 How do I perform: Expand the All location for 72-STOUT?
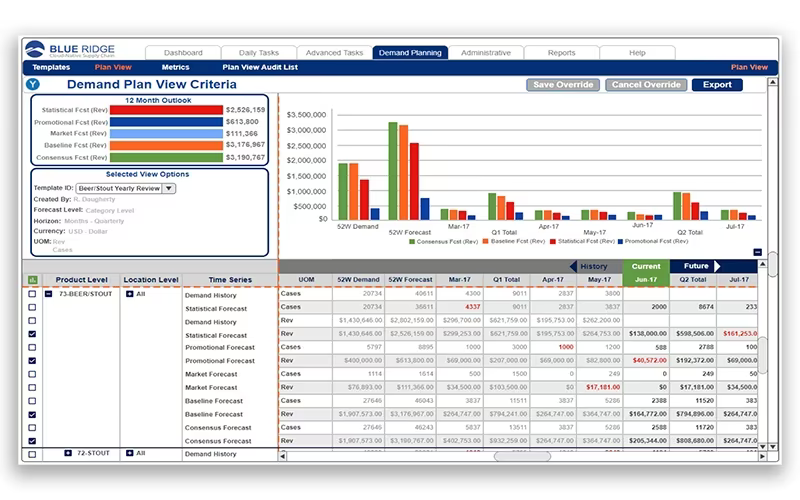tap(130, 453)
